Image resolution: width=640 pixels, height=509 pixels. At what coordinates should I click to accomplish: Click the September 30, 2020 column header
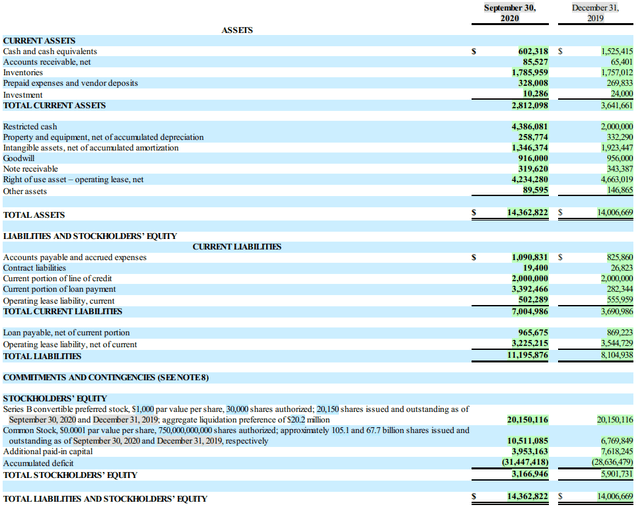point(509,12)
